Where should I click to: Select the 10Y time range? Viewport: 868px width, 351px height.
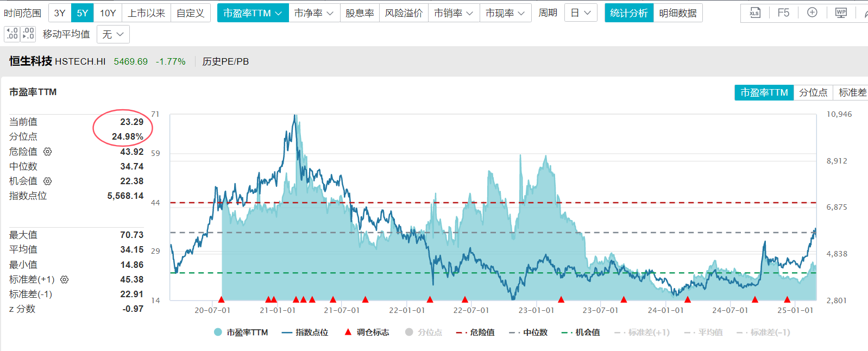pyautogui.click(x=108, y=12)
